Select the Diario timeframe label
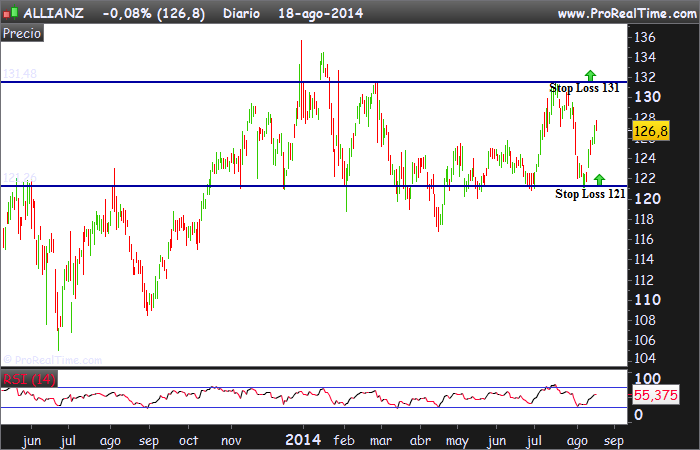Screen dimensions: 700x450 coord(241,13)
